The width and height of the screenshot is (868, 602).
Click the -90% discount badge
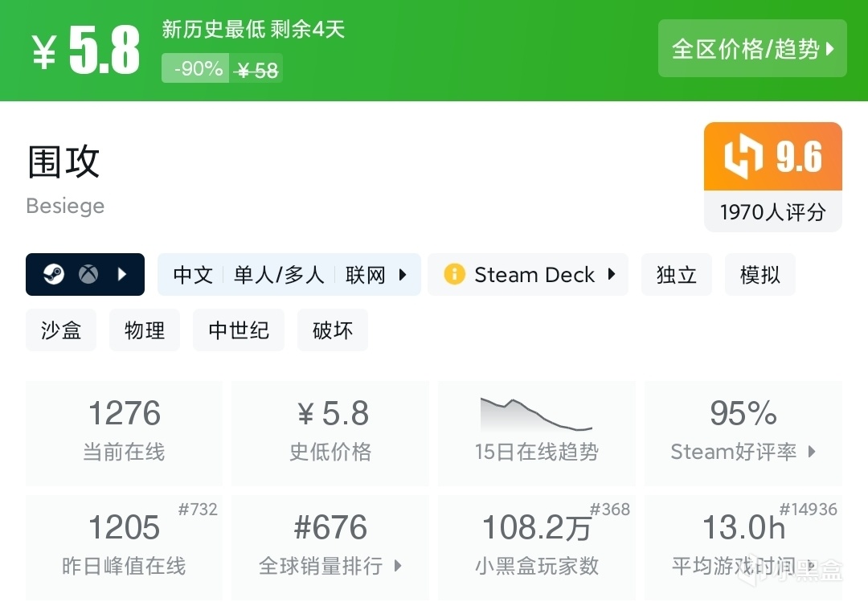tap(195, 69)
